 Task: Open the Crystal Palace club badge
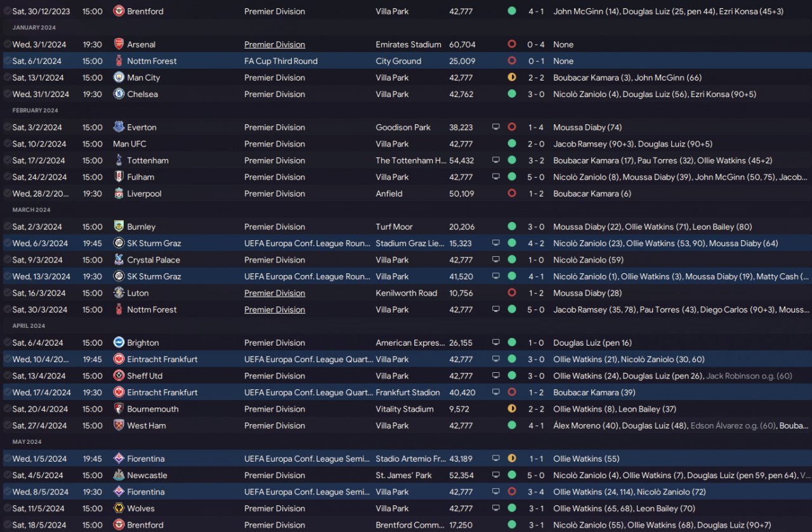tap(119, 260)
